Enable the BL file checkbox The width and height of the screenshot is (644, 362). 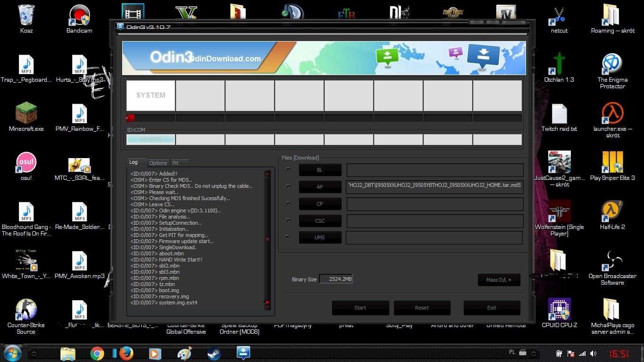(x=288, y=169)
